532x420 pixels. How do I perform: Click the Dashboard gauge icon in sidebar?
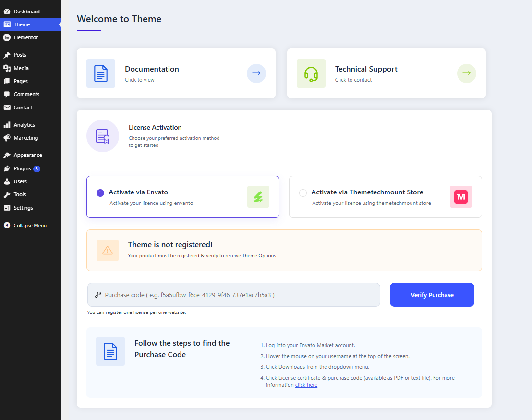pyautogui.click(x=7, y=12)
